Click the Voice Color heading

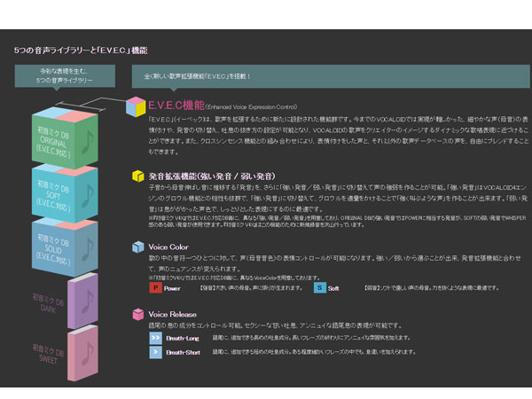[168, 247]
